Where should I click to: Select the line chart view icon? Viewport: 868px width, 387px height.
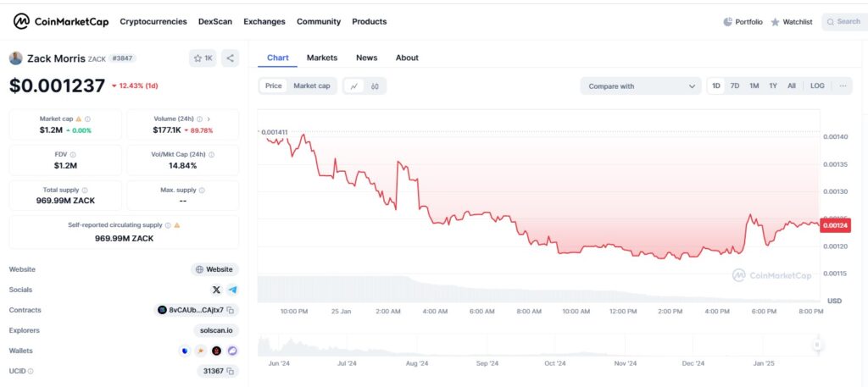point(353,86)
